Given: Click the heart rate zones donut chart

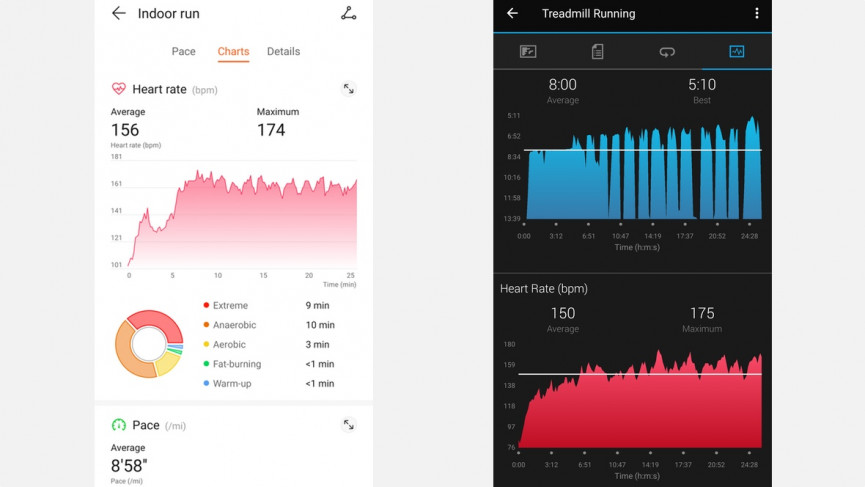Looking at the screenshot, I should click(x=149, y=344).
